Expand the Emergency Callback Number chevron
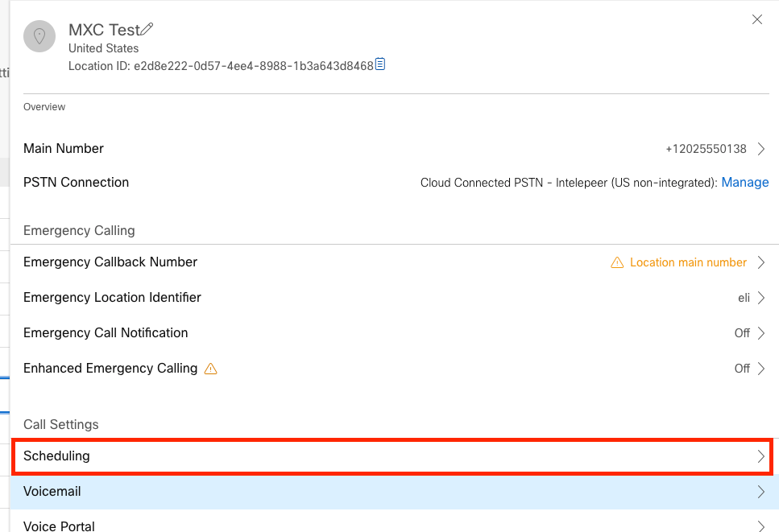 click(x=761, y=262)
